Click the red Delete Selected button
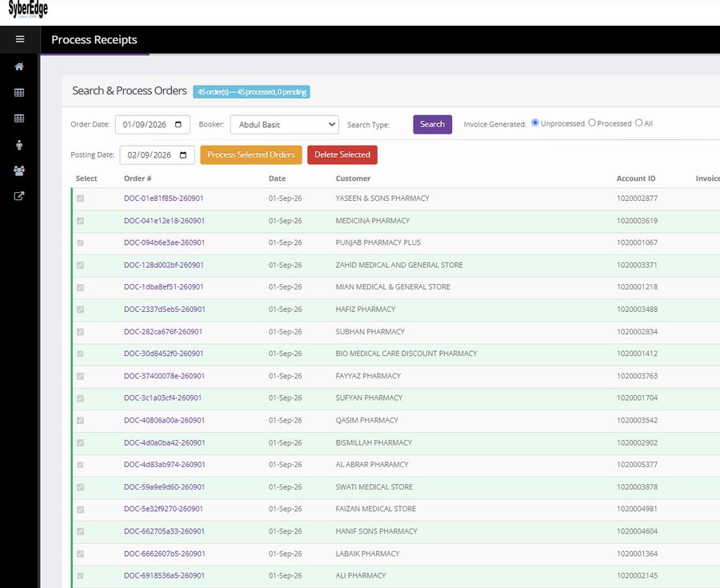720x588 pixels. (342, 154)
